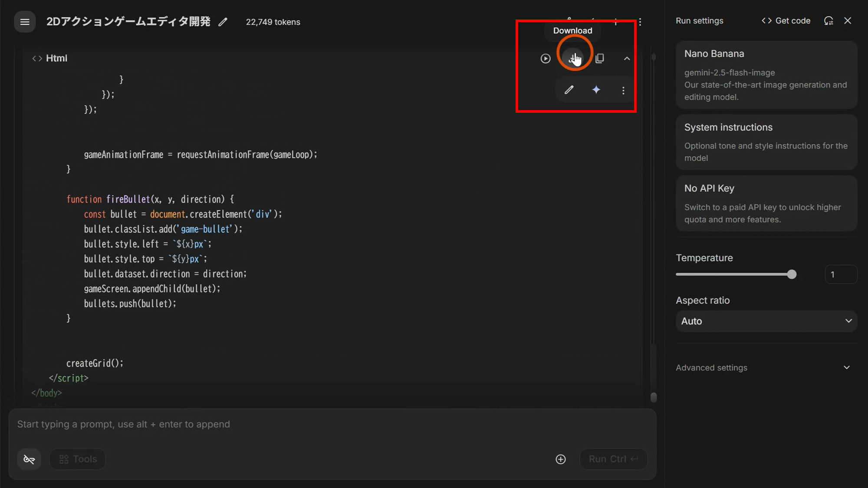Image resolution: width=868 pixels, height=488 pixels.
Task: Copy the Html code block
Action: [x=600, y=58]
